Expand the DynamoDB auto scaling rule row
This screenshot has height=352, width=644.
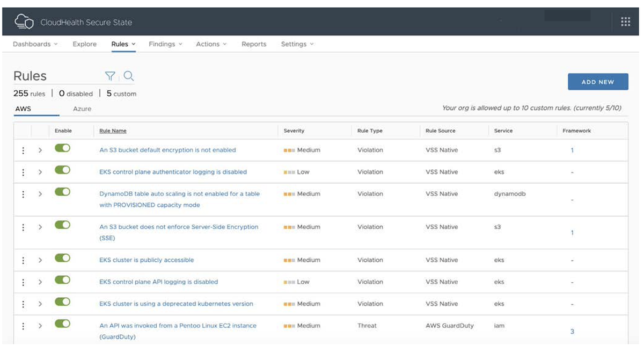(x=40, y=195)
